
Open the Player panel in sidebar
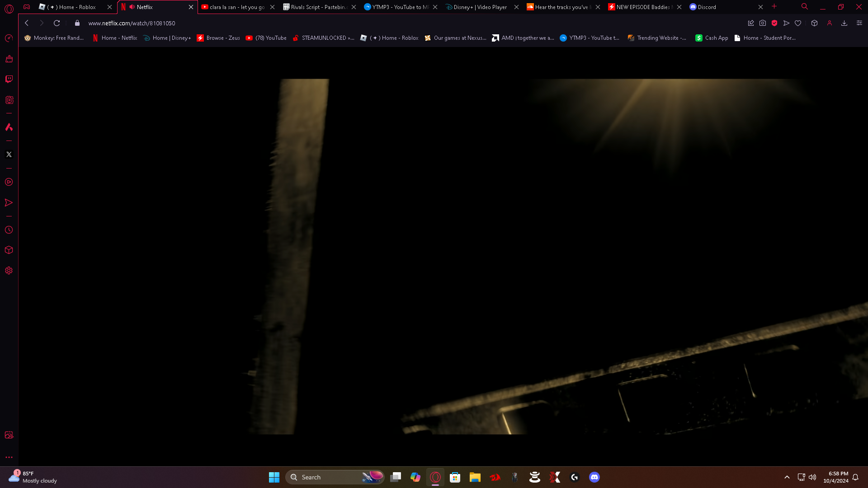coord(9,182)
